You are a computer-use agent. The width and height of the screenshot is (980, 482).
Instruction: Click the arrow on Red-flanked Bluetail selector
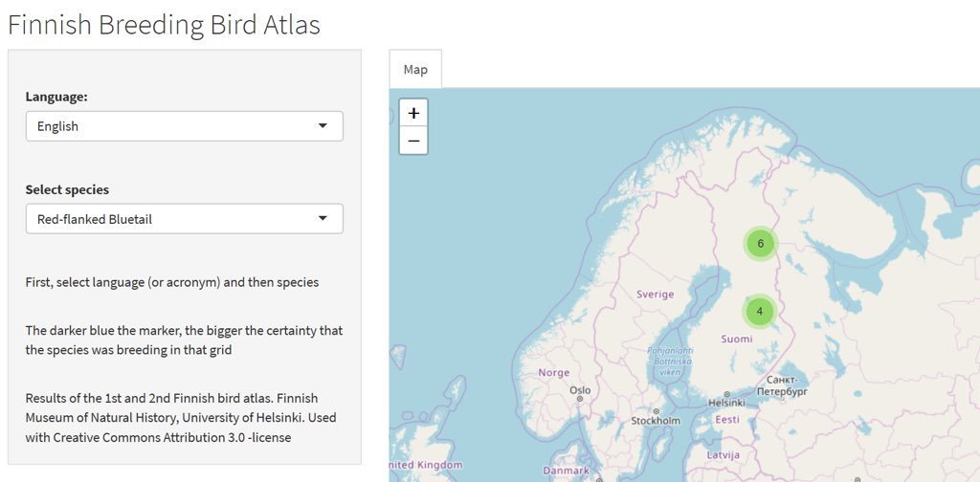323,219
